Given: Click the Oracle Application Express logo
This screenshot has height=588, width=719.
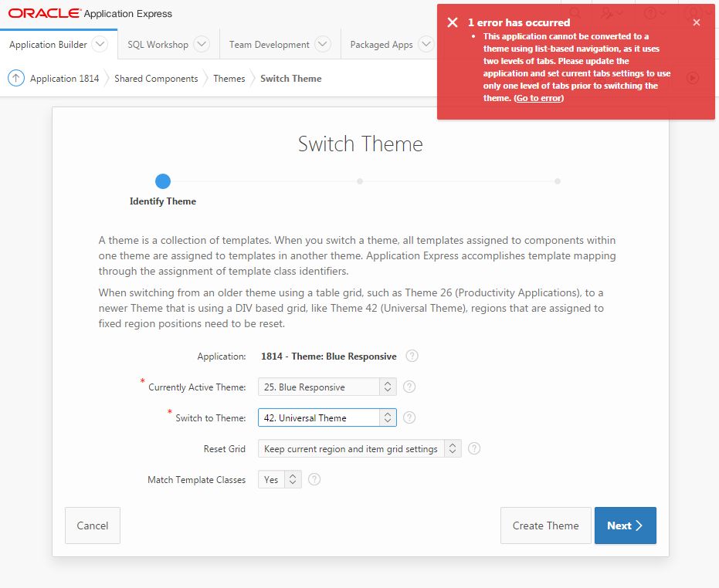Looking at the screenshot, I should (90, 13).
